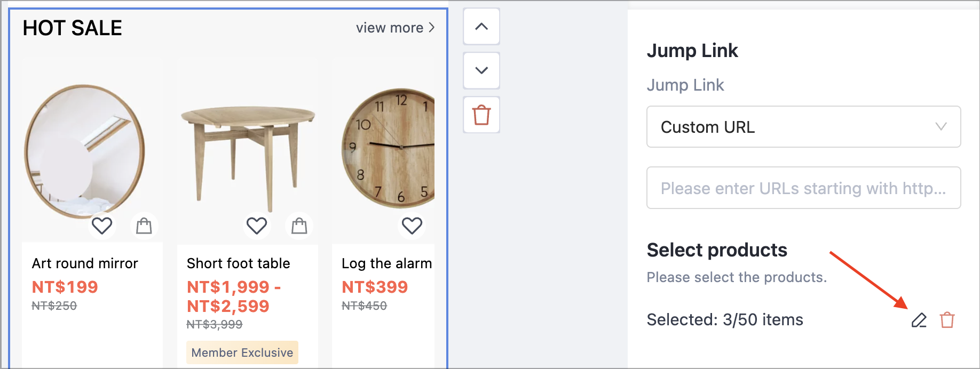Select the Art round mirror image
980x369 pixels.
pyautogui.click(x=85, y=151)
